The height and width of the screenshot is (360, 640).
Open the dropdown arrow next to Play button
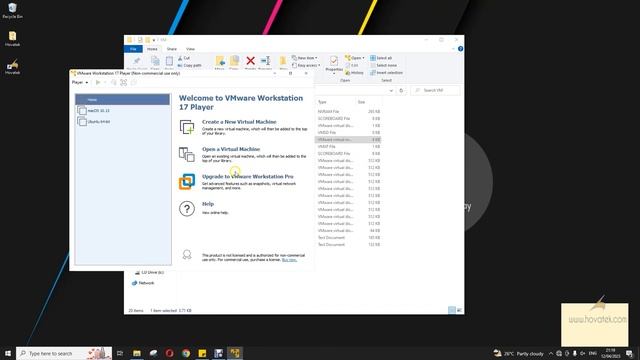pos(104,82)
